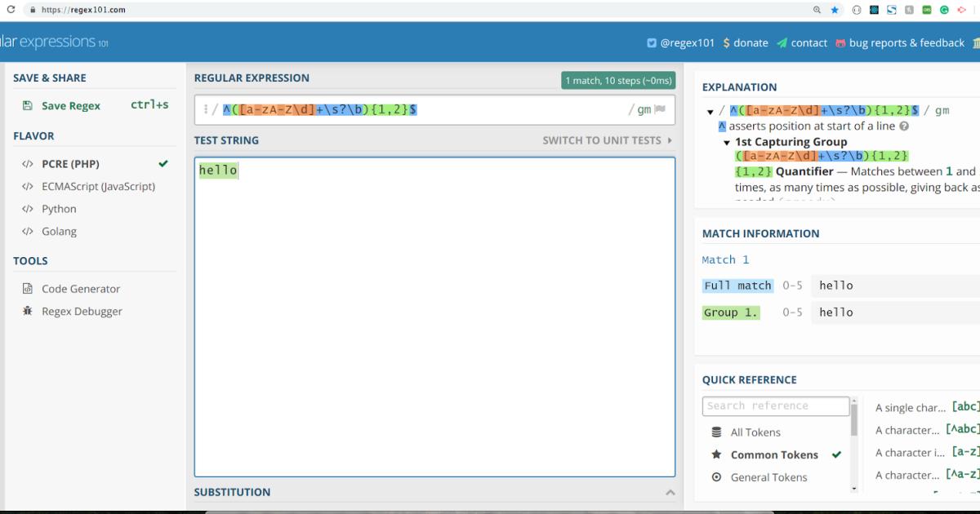Click the quick reference category scrollbar

coord(854,445)
